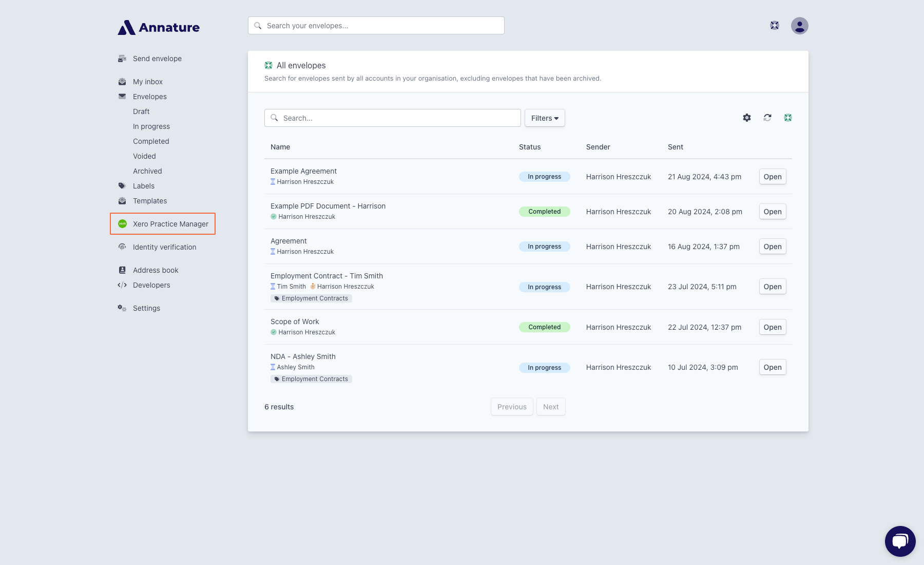Viewport: 924px width, 565px height.
Task: Open the Voided envelopes view
Action: tap(144, 156)
